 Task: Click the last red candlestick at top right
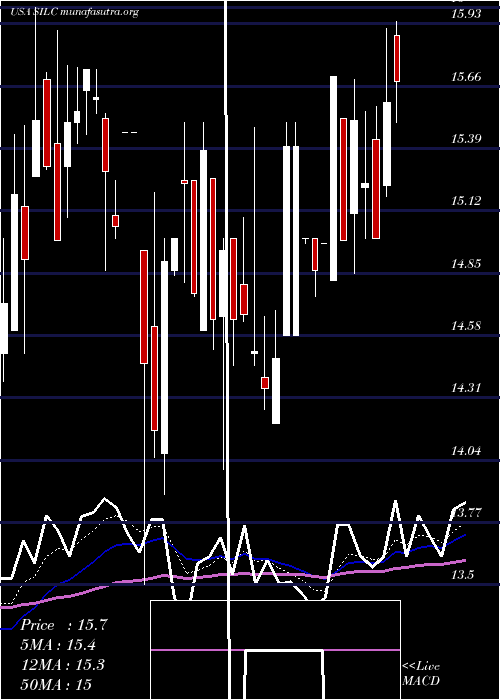pos(396,58)
